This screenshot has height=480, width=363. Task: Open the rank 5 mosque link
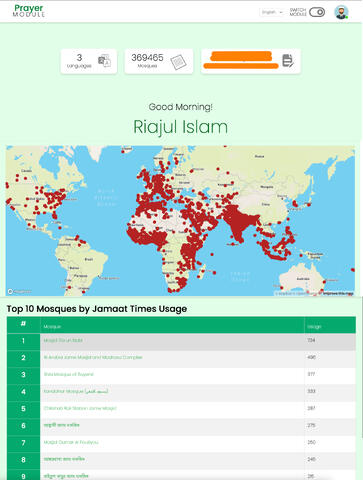click(x=80, y=408)
